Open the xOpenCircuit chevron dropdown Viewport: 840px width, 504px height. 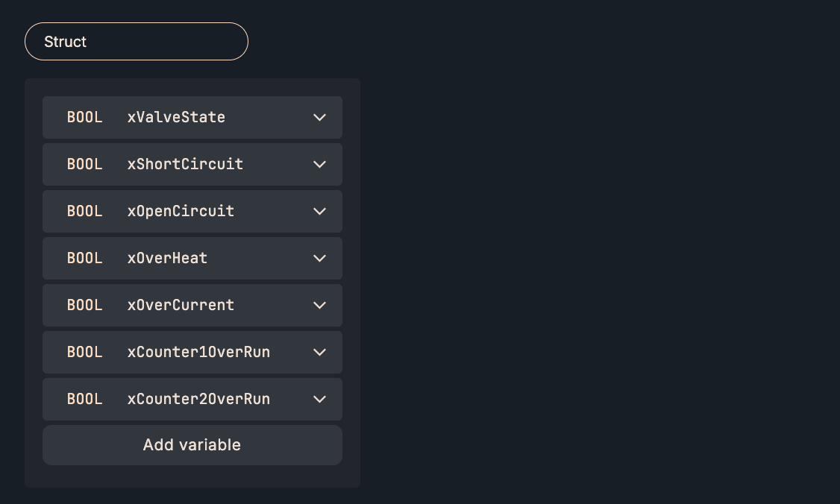pos(319,211)
